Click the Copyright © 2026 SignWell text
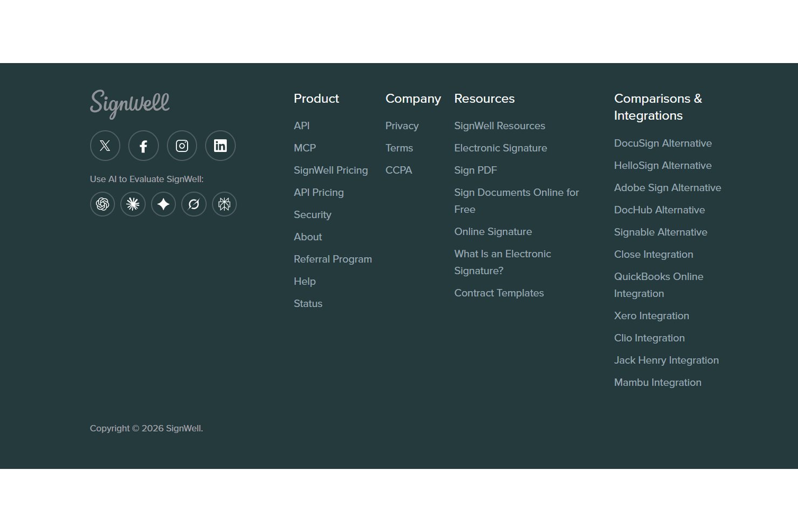798x532 pixels. (147, 429)
